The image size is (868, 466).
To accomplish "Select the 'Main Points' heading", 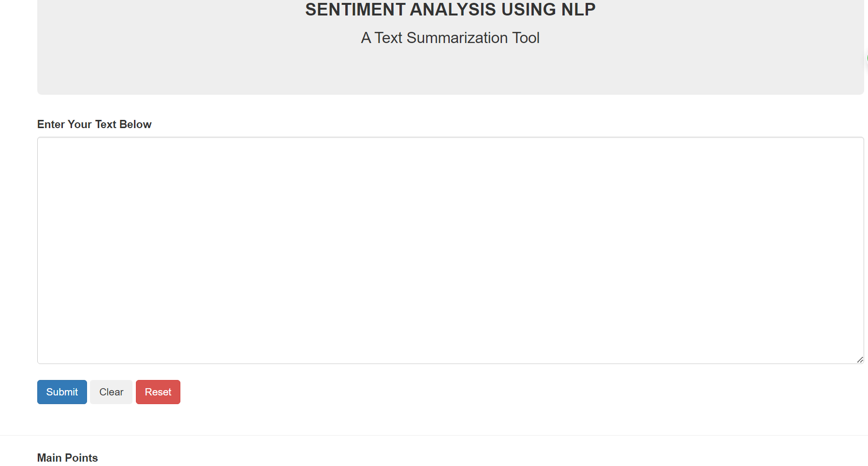I will tap(67, 457).
